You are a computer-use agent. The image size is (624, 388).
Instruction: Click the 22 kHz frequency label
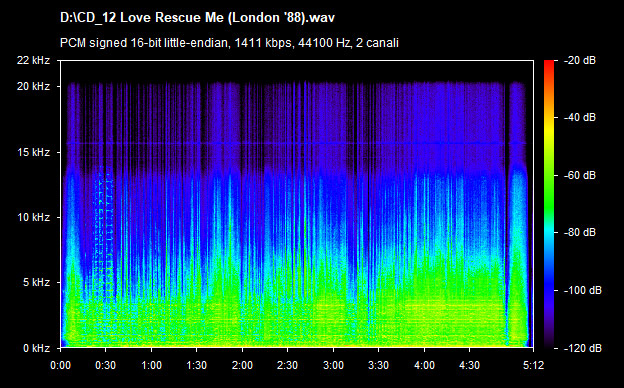click(x=33, y=60)
